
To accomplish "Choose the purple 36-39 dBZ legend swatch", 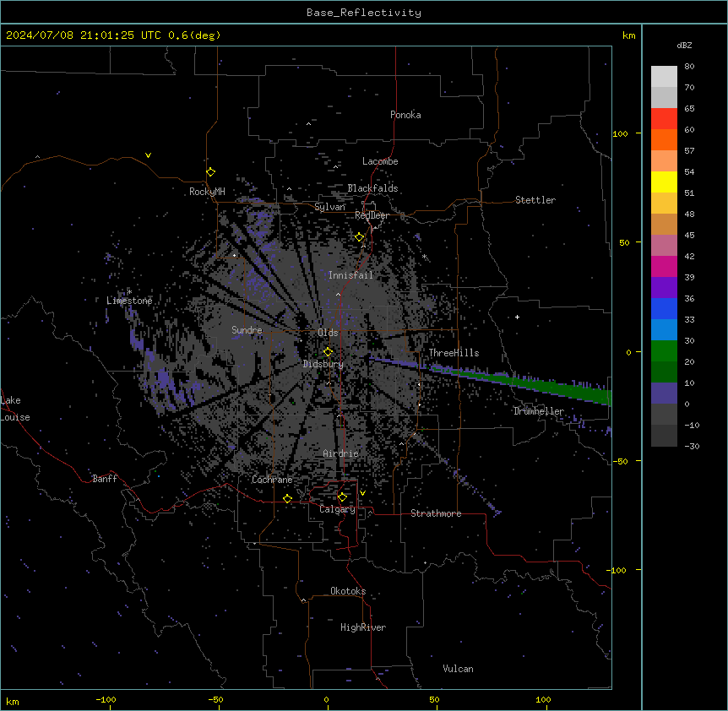I will pos(664,287).
